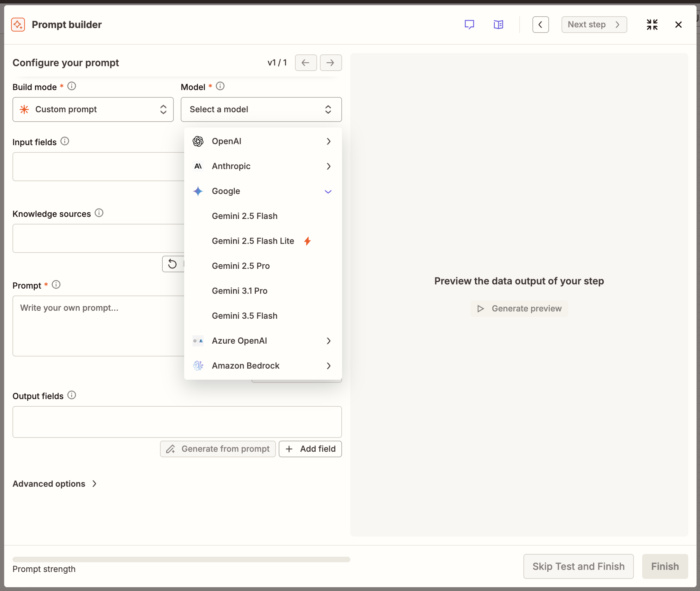The height and width of the screenshot is (591, 700).
Task: Click the OpenAI submenu chevron arrow
Action: pyautogui.click(x=329, y=141)
